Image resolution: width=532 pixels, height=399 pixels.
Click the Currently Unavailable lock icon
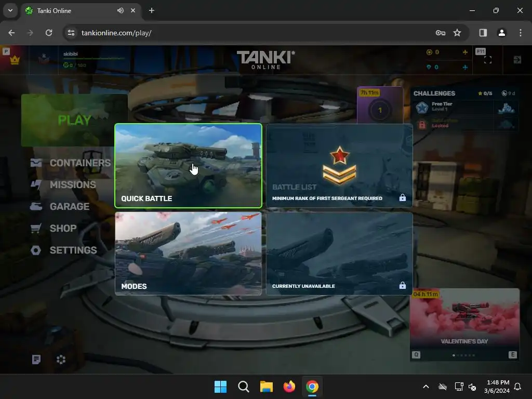(x=403, y=285)
